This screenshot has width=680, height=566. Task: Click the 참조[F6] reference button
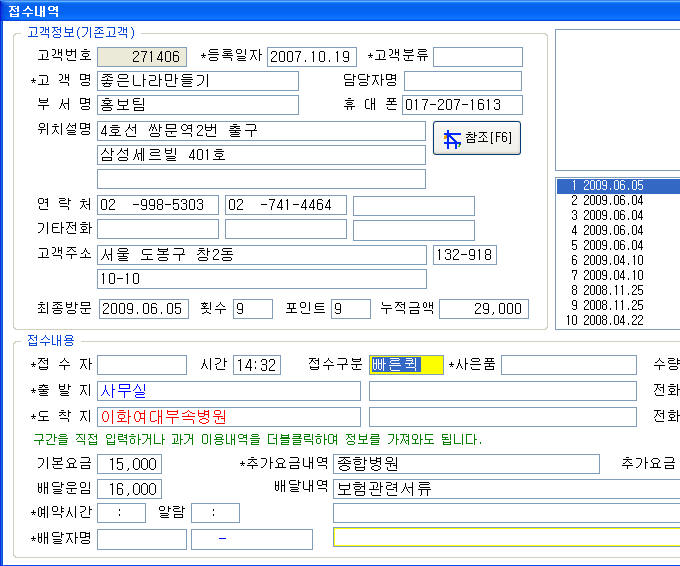click(x=477, y=138)
